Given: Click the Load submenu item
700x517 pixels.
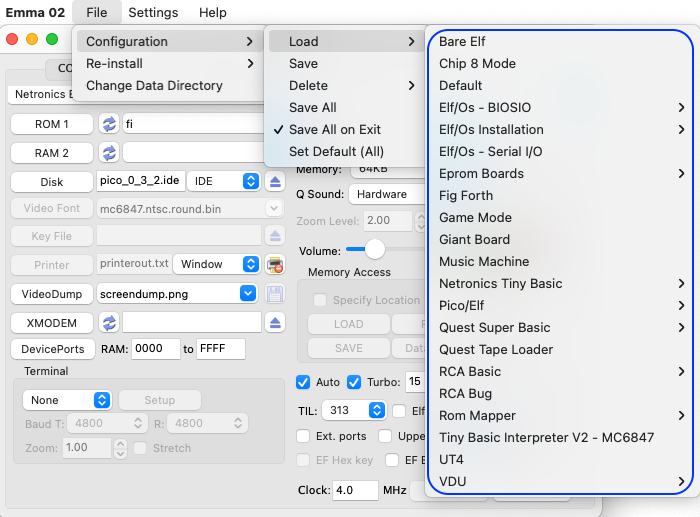Looking at the screenshot, I should coord(344,42).
